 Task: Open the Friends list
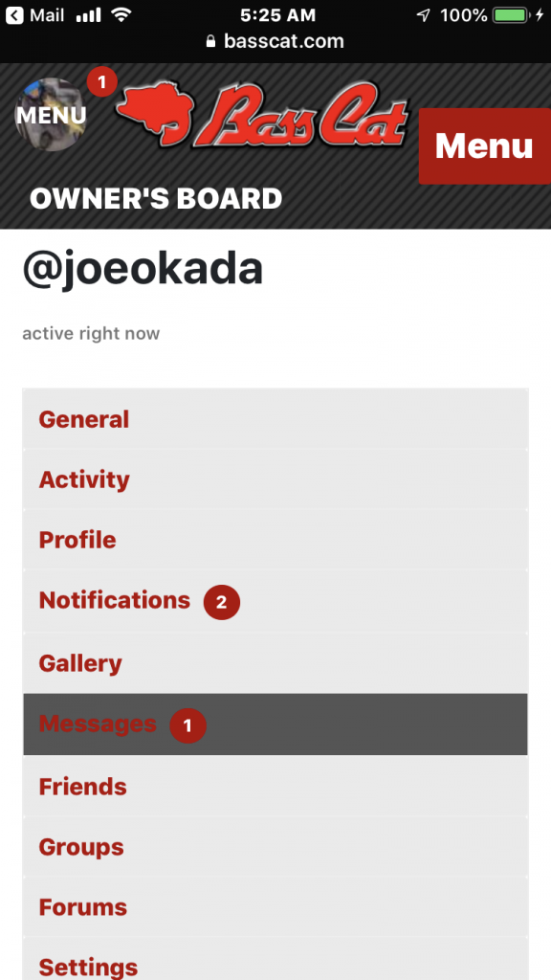click(275, 786)
